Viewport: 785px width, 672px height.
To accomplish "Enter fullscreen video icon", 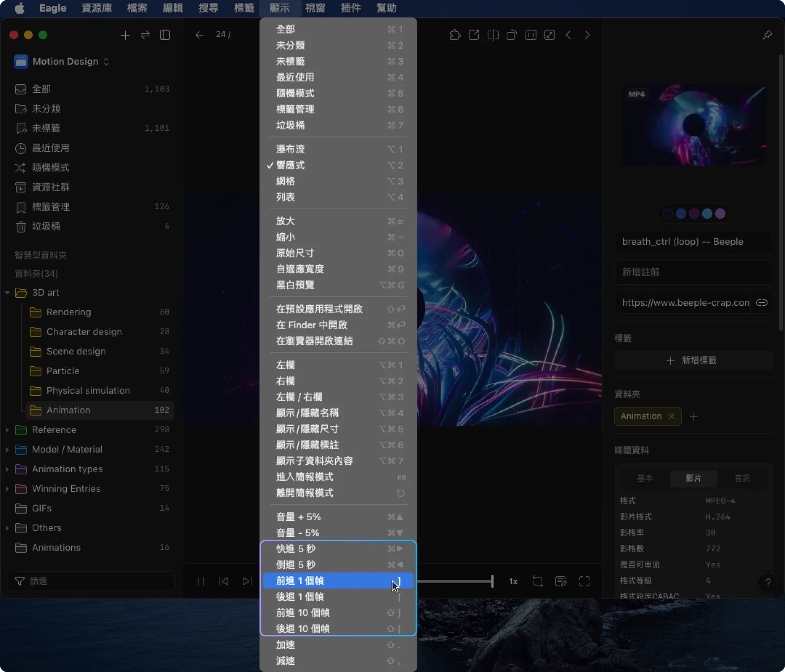I will [x=584, y=581].
